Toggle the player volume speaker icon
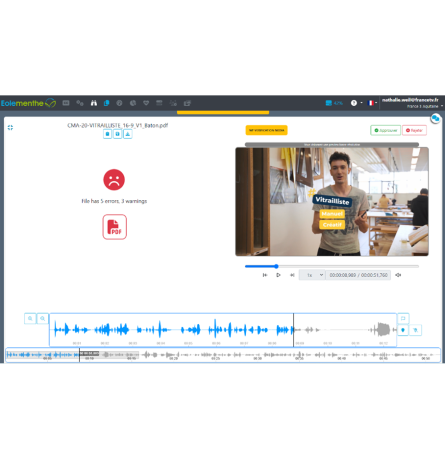The width and height of the screenshot is (445, 457). tap(398, 275)
